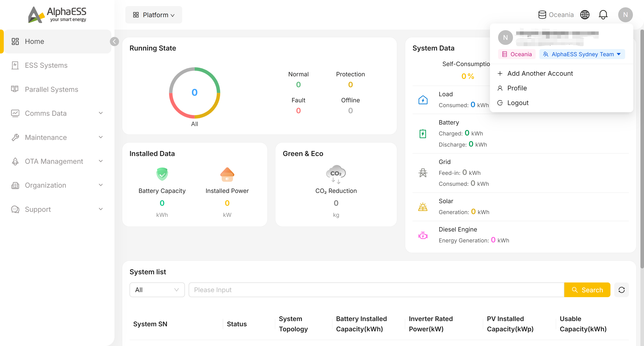644x346 pixels.
Task: Click the Battery charging icon
Action: pyautogui.click(x=423, y=134)
